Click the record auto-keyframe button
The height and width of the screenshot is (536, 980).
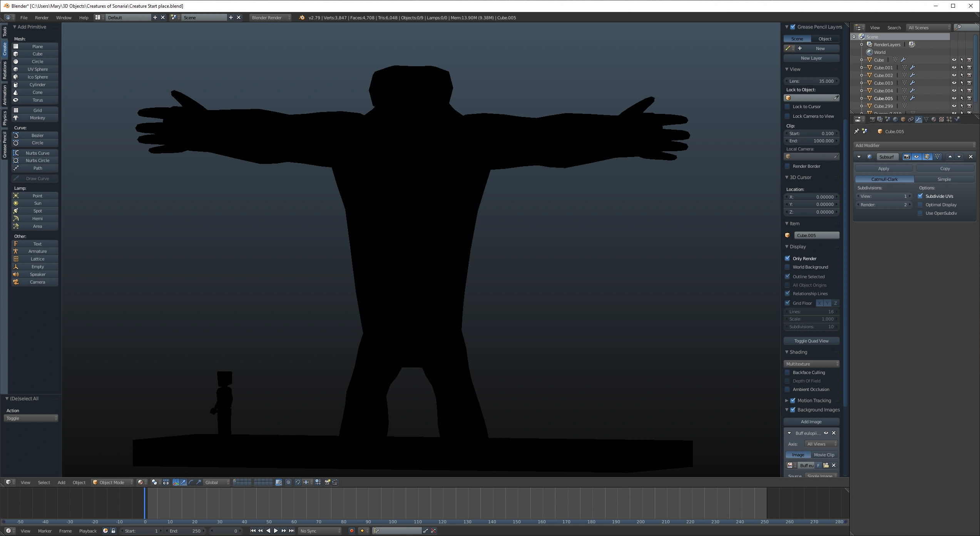[x=351, y=531]
